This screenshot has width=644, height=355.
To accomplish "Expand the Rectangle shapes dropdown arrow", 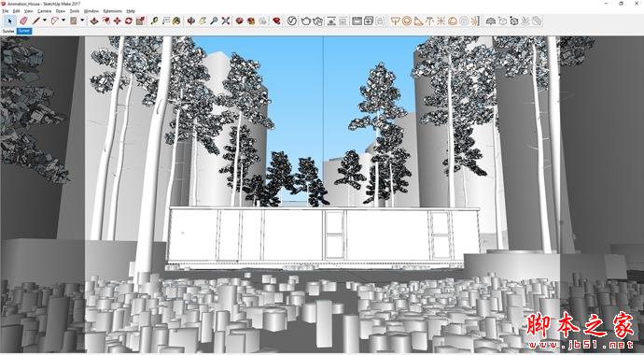I will coord(82,21).
